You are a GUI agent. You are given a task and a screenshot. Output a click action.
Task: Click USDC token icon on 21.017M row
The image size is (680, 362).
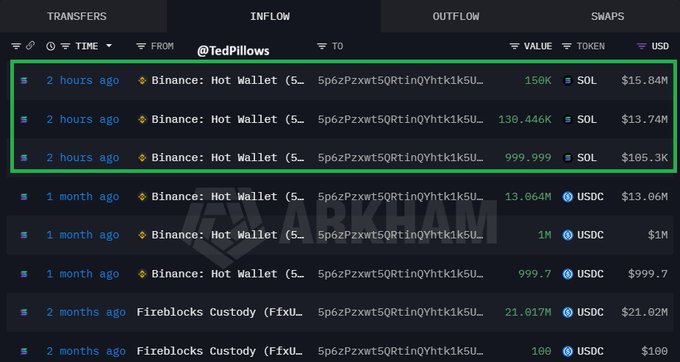pyautogui.click(x=567, y=312)
